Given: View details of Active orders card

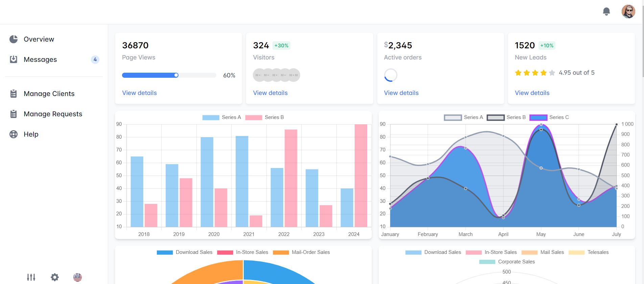Looking at the screenshot, I should tap(401, 93).
